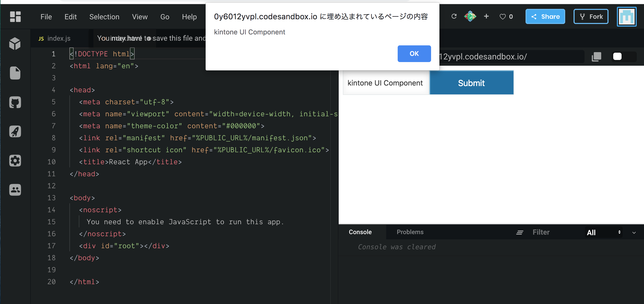Click OK in the alert dialog
Screen dimensions: 644x304
(x=414, y=54)
